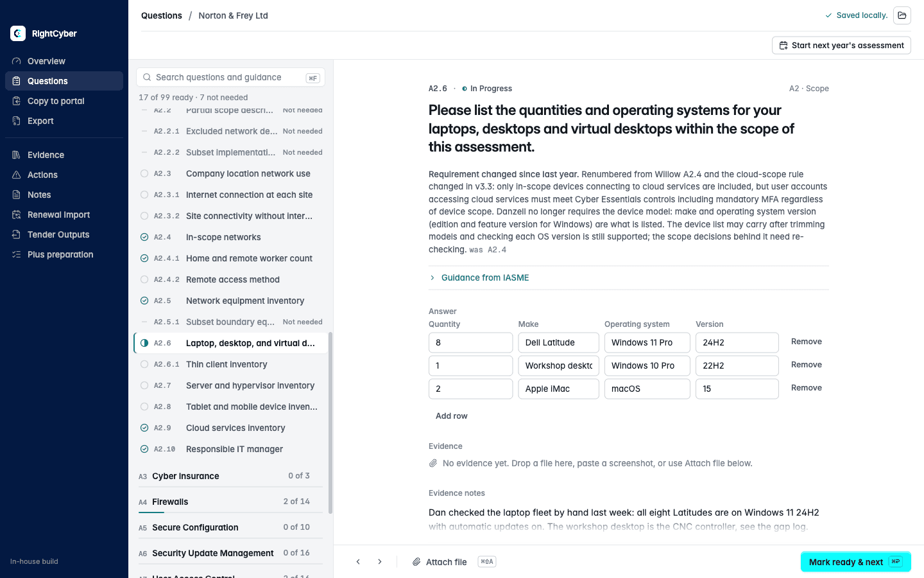Click the Evidence icon in the sidebar

coord(17,155)
